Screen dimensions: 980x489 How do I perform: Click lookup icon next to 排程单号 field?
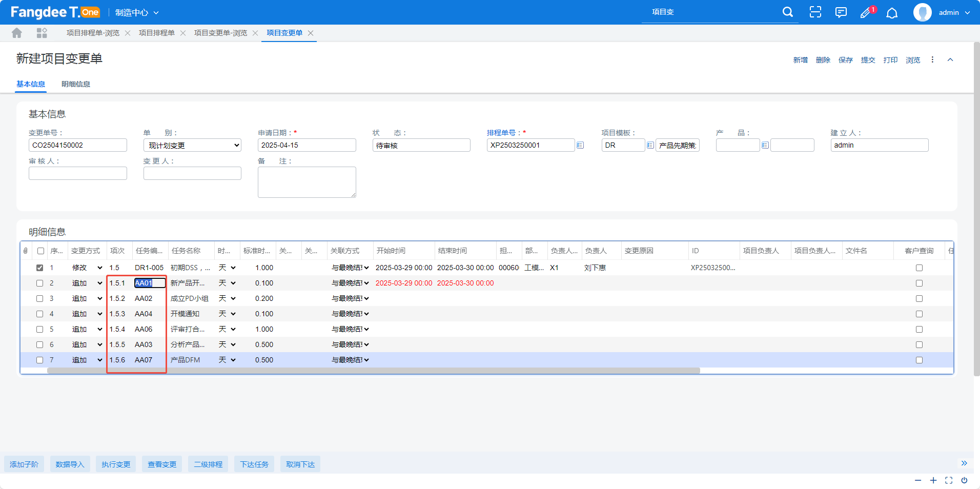pyautogui.click(x=580, y=146)
